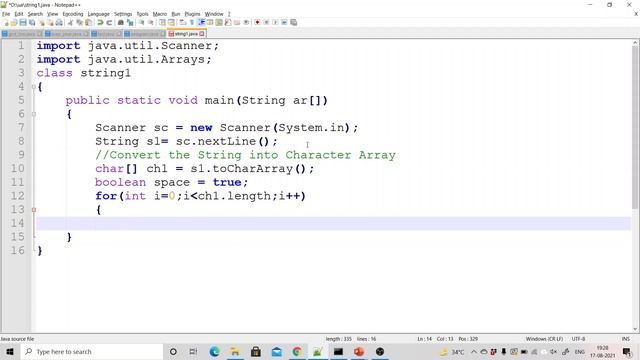Image resolution: width=640 pixels, height=360 pixels.
Task: Click 'length : 335' status text
Action: (x=338, y=339)
